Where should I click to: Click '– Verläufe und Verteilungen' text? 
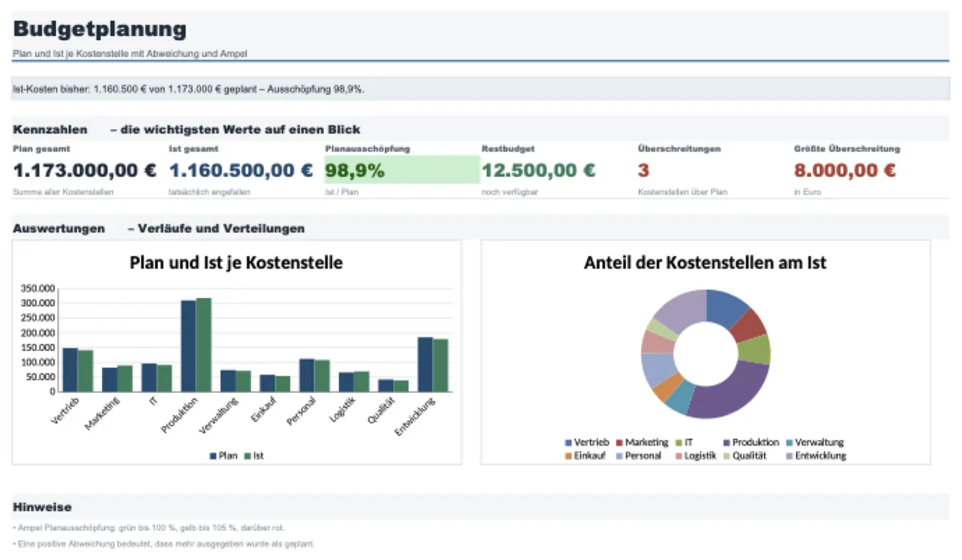click(x=216, y=228)
